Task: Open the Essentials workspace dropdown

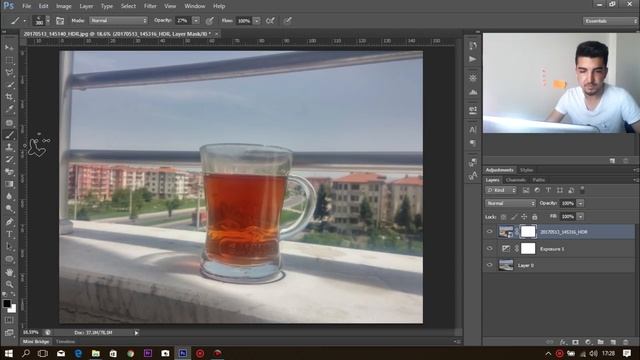Action: [x=610, y=21]
